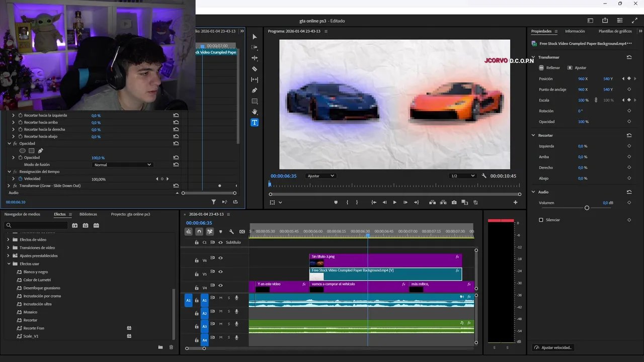Collapse the Audio section in Propiedades
644x362 pixels.
[x=534, y=192]
